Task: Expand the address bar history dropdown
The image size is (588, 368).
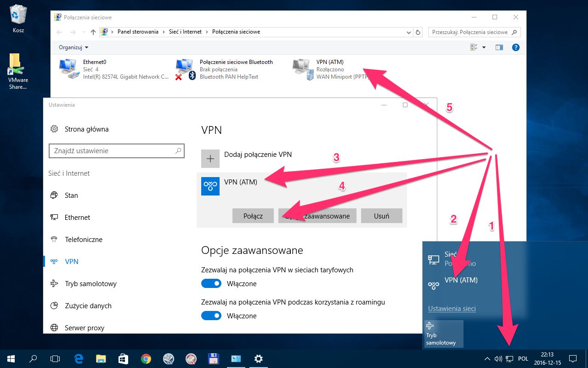Action: pos(409,32)
